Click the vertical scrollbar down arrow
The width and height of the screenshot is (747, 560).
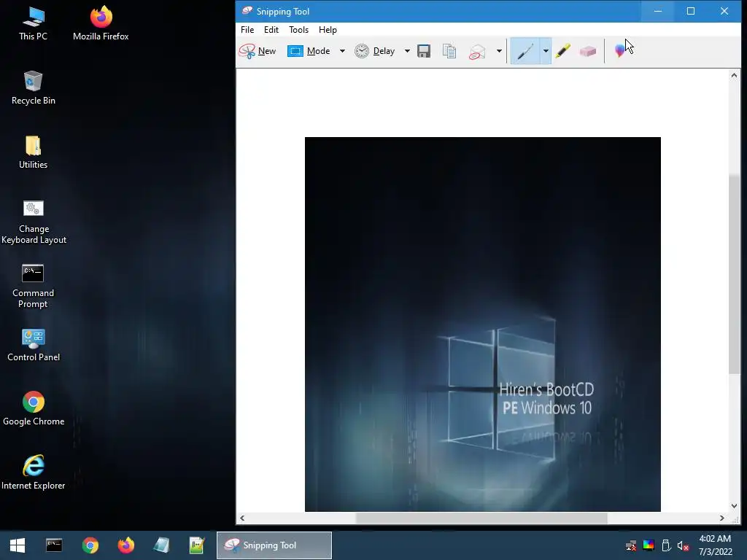(734, 506)
